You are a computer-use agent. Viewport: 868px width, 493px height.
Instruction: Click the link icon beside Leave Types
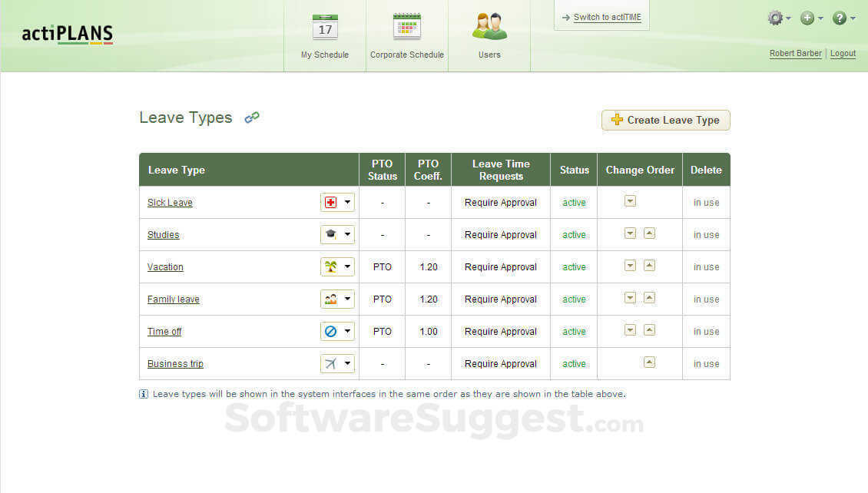pos(252,117)
